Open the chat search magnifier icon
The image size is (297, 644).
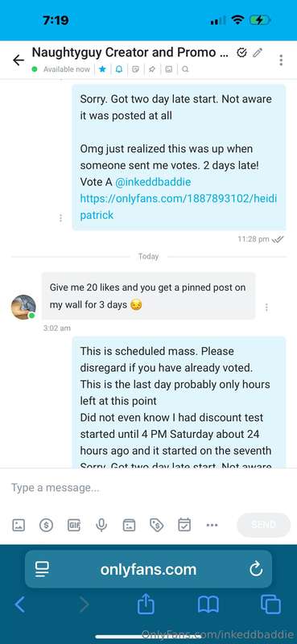(x=185, y=69)
